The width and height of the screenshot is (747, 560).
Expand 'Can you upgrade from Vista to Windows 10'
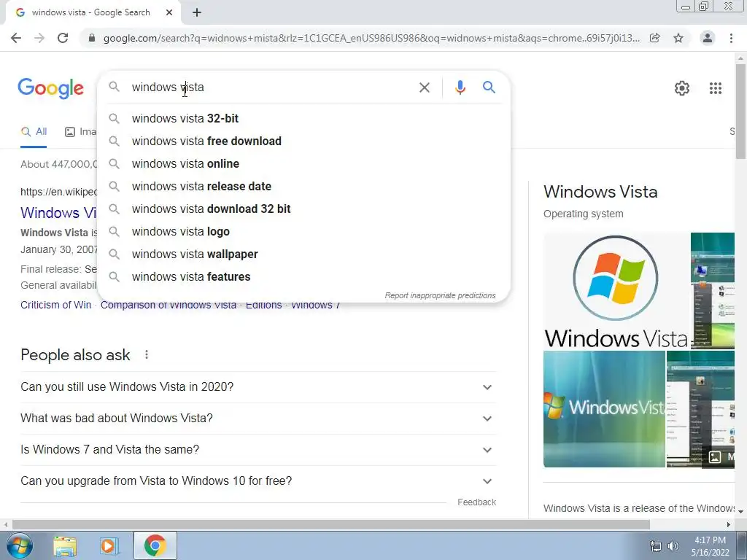[258, 481]
